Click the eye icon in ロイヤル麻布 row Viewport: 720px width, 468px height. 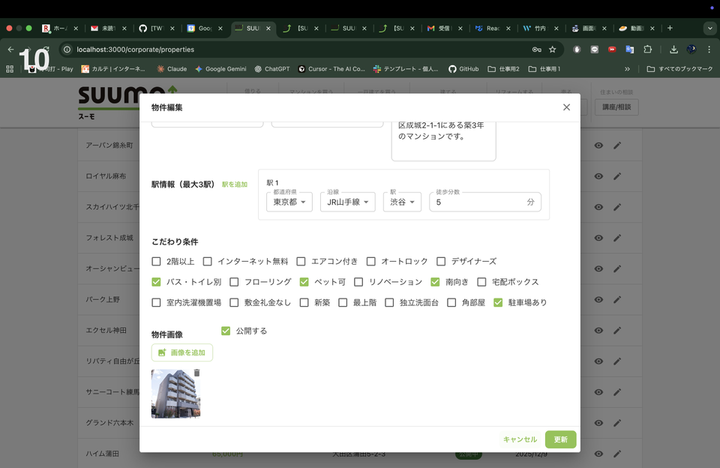598,176
